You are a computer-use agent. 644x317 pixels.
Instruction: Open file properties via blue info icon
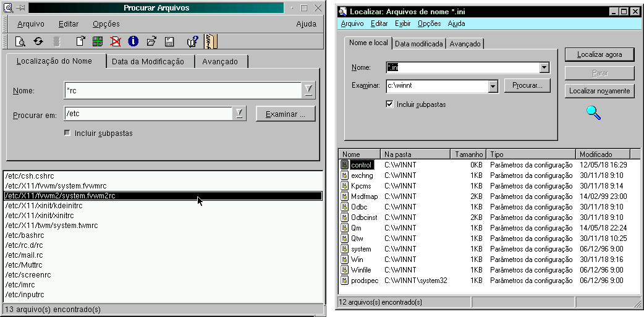pos(133,42)
